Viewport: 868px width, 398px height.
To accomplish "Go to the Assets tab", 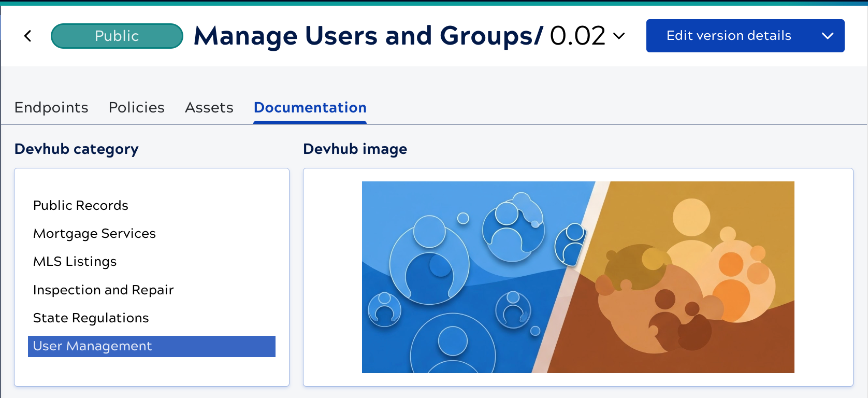I will [x=209, y=107].
